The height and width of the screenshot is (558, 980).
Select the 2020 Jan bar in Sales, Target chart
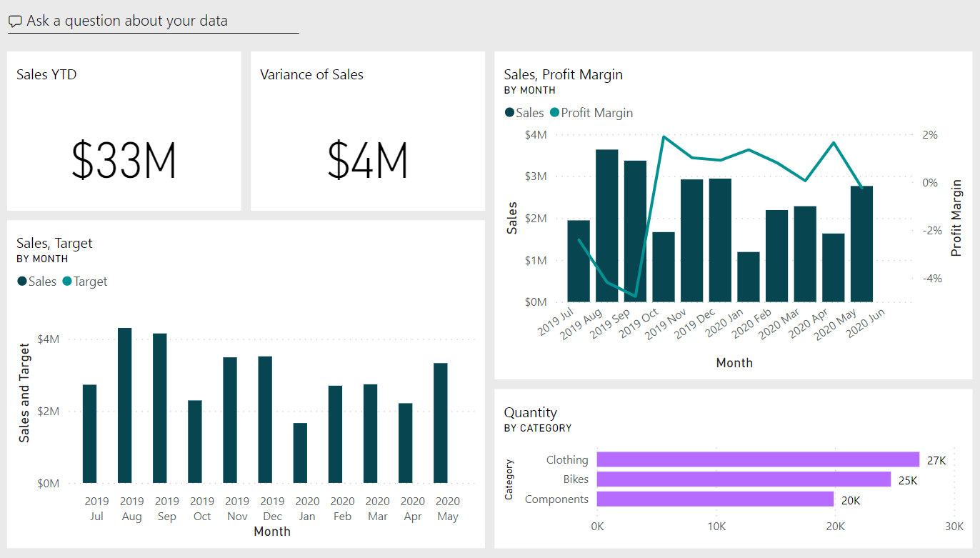click(300, 453)
